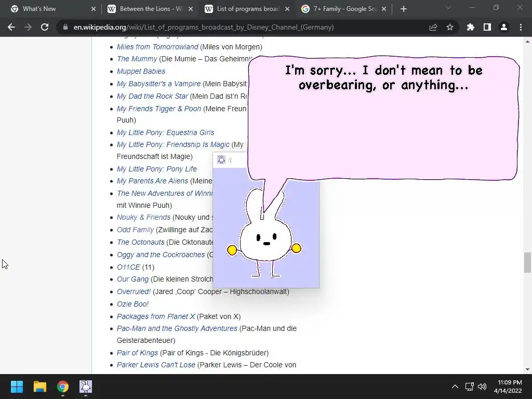Screen dimensions: 532x399
Task: Click scrollbar up arrow
Action: click(527, 42)
